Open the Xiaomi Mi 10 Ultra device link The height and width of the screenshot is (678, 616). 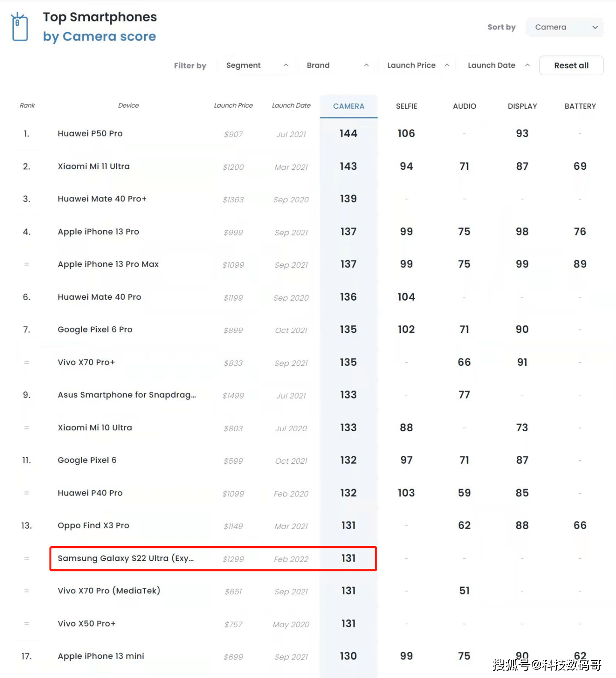tap(95, 428)
